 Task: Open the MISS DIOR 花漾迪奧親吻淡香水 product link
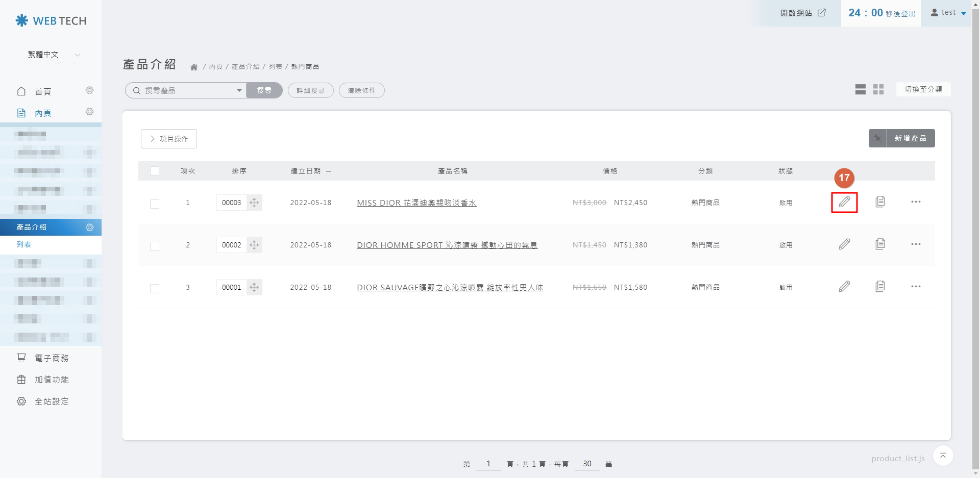416,203
